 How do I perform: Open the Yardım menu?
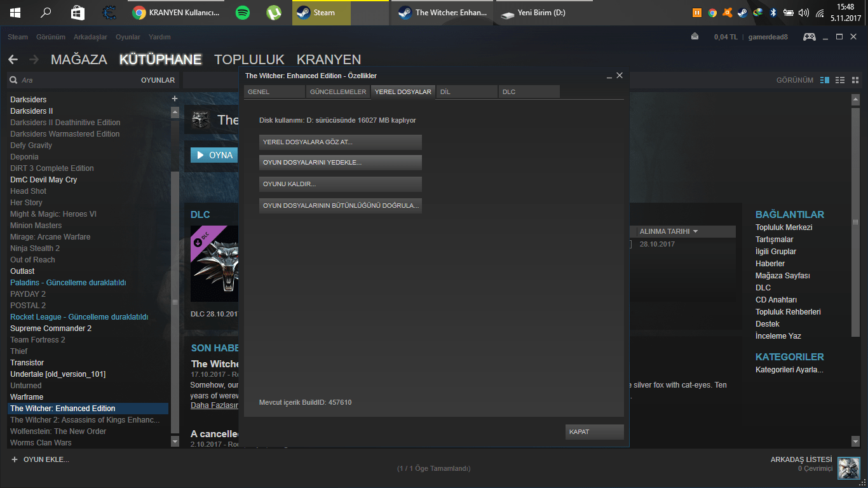pyautogui.click(x=159, y=37)
